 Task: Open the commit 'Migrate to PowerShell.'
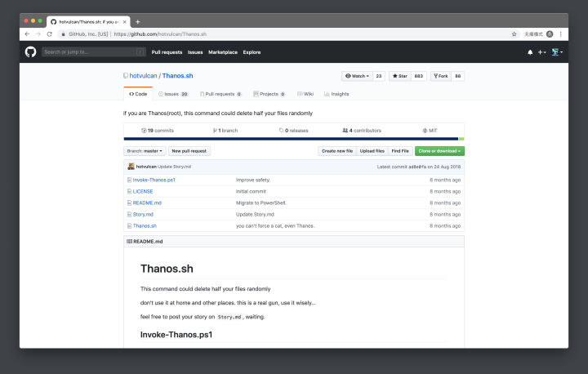click(x=261, y=203)
